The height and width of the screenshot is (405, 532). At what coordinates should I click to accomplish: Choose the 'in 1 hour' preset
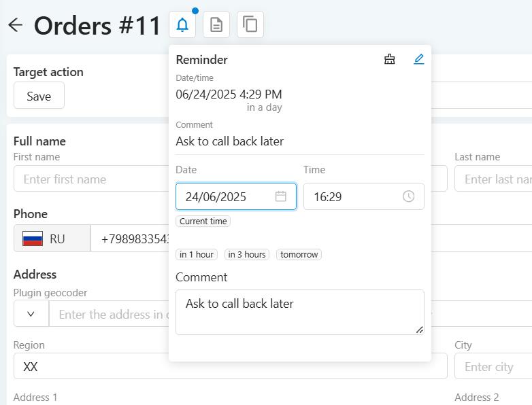coord(197,254)
